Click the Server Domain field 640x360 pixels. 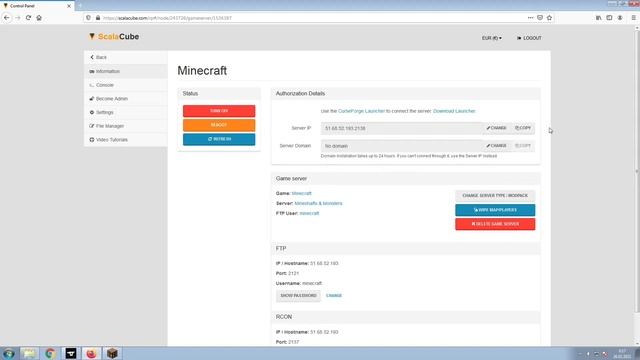coord(401,146)
